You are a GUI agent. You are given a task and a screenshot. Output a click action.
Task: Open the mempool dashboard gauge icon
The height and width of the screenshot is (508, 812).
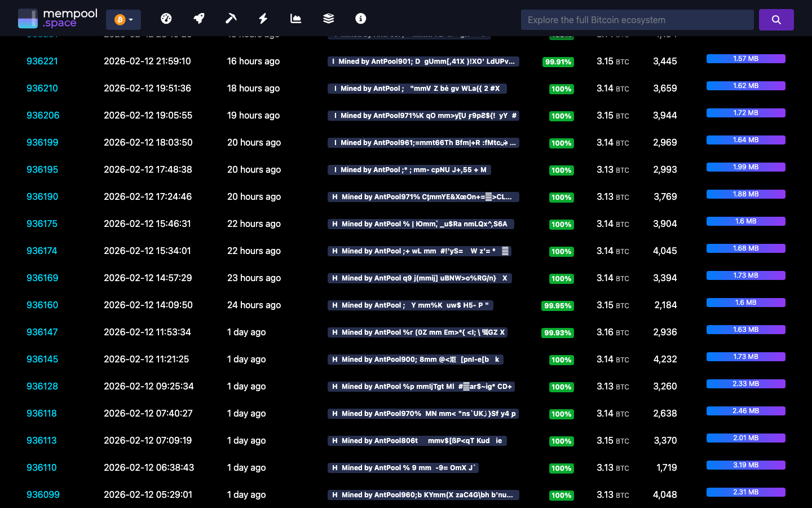pos(166,18)
